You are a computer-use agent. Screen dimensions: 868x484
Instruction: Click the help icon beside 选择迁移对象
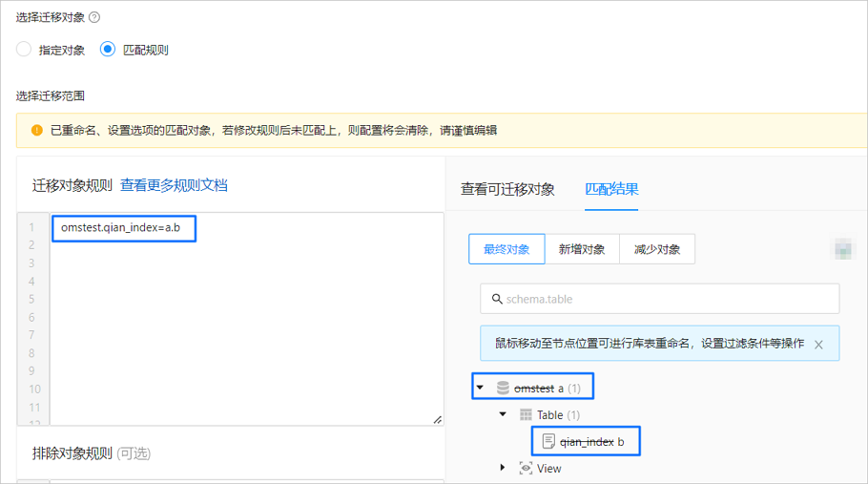94,18
